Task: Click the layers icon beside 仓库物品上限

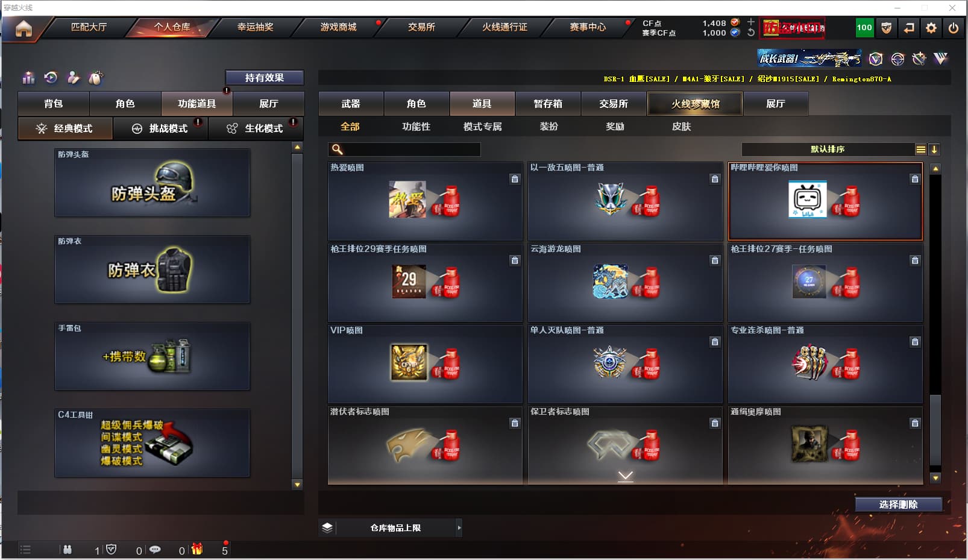Action: coord(327,527)
